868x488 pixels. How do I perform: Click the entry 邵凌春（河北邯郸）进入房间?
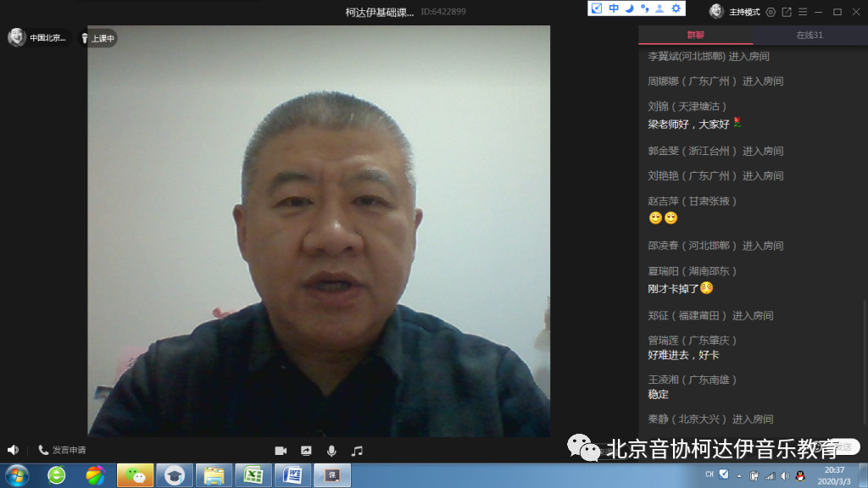pos(715,246)
